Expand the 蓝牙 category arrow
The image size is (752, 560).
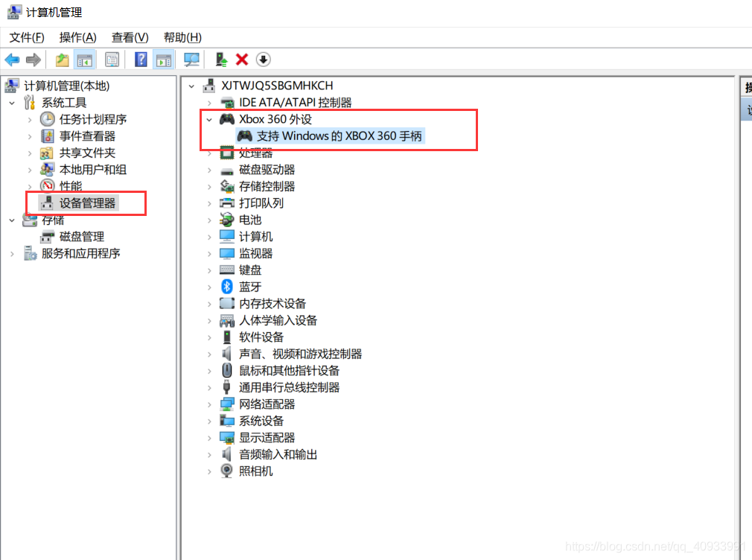[x=209, y=287]
